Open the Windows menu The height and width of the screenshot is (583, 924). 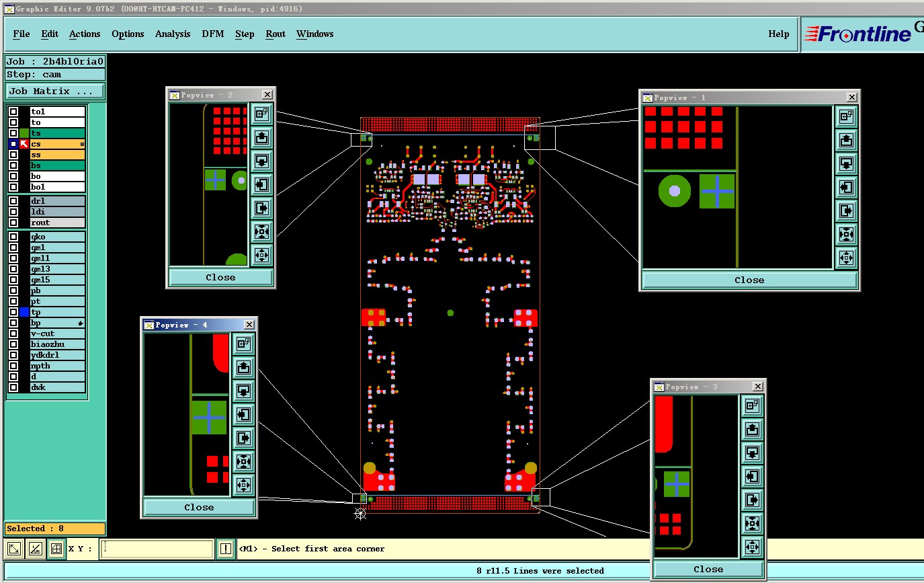click(315, 34)
